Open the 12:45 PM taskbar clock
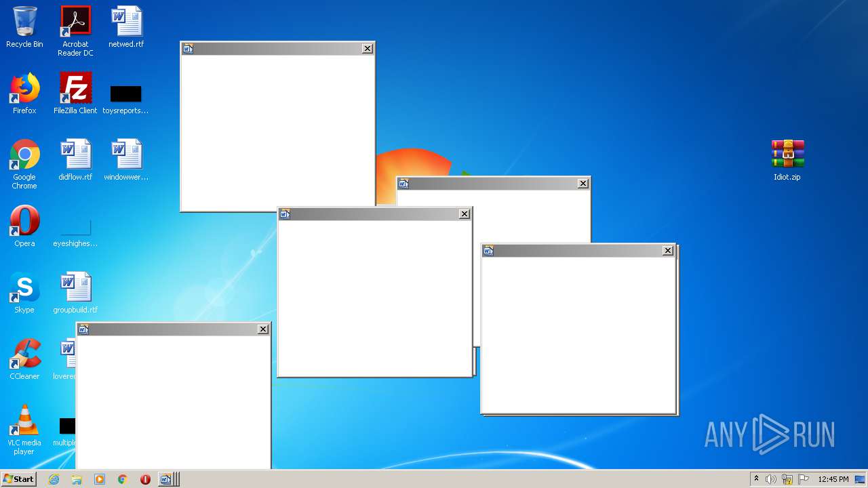This screenshot has width=868, height=488. tap(833, 479)
